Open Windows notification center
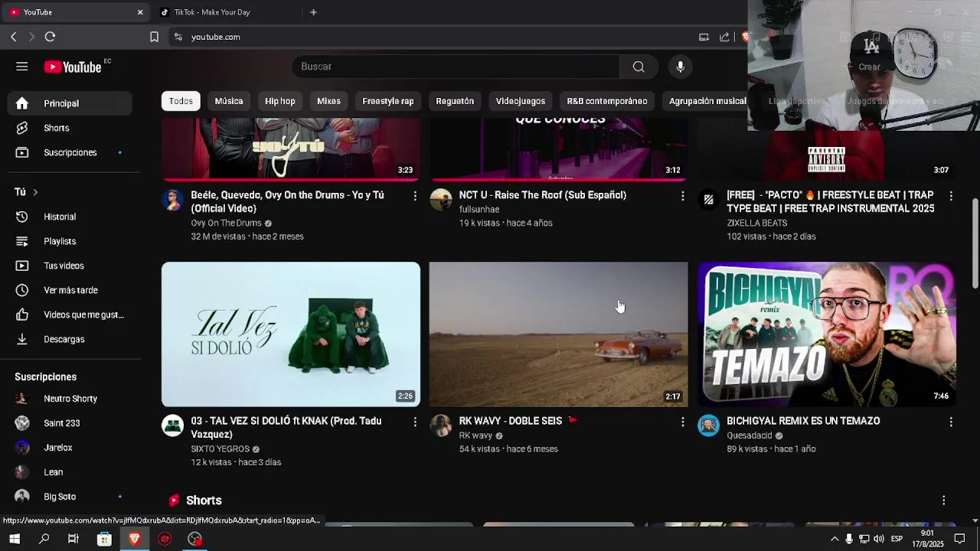Viewport: 980px width, 551px height. click(x=959, y=539)
